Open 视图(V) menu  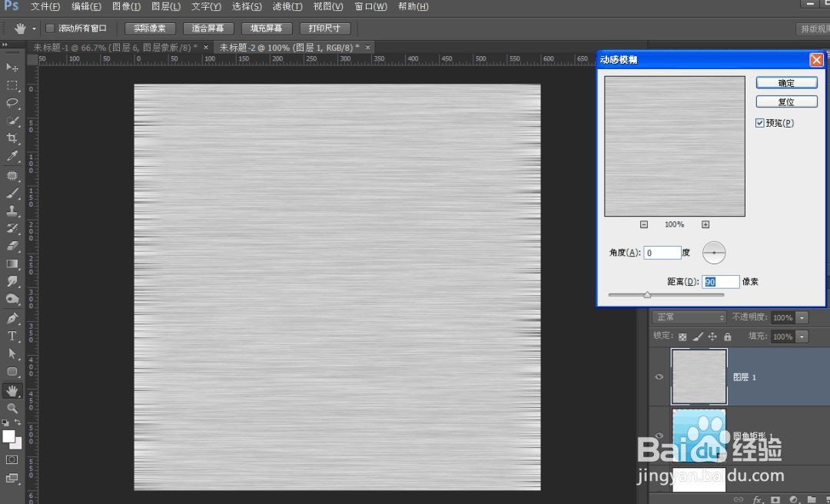[x=328, y=6]
